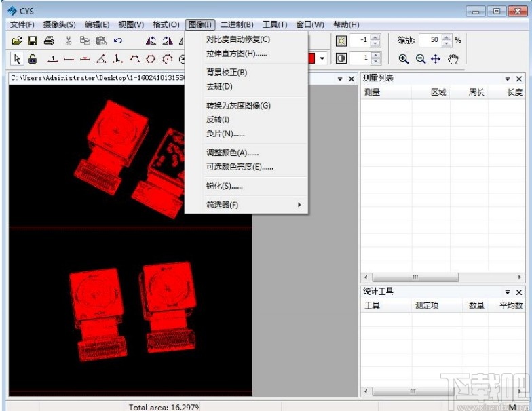Viewport: 532px width, 411px height.
Task: Click the contrast half-circle icon
Action: pos(341,58)
